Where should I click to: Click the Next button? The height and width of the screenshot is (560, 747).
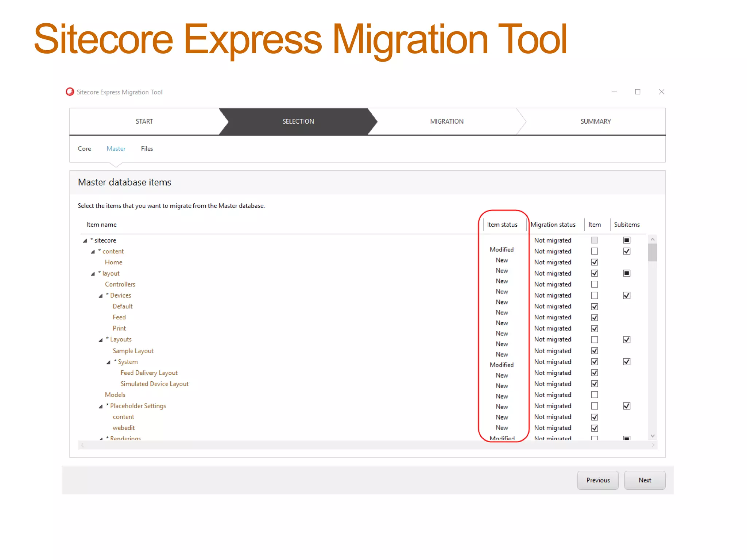coord(645,480)
